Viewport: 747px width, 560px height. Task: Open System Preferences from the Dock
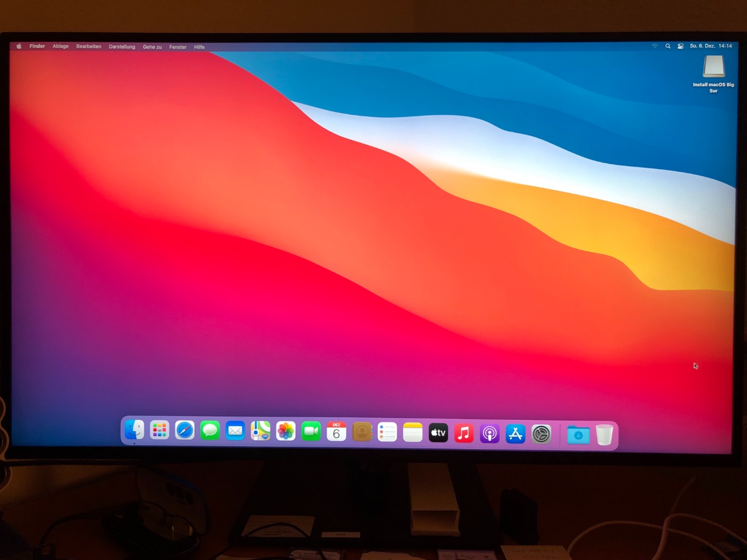coord(541,435)
